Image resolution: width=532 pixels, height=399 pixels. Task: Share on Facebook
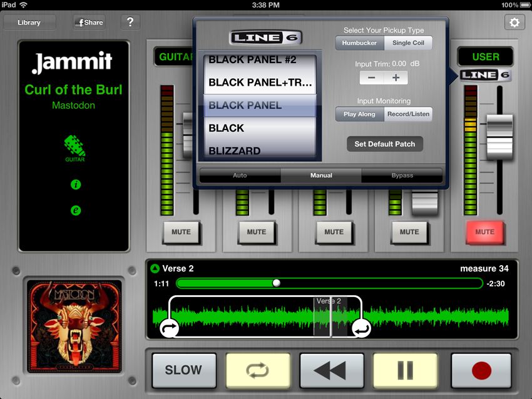(x=90, y=23)
